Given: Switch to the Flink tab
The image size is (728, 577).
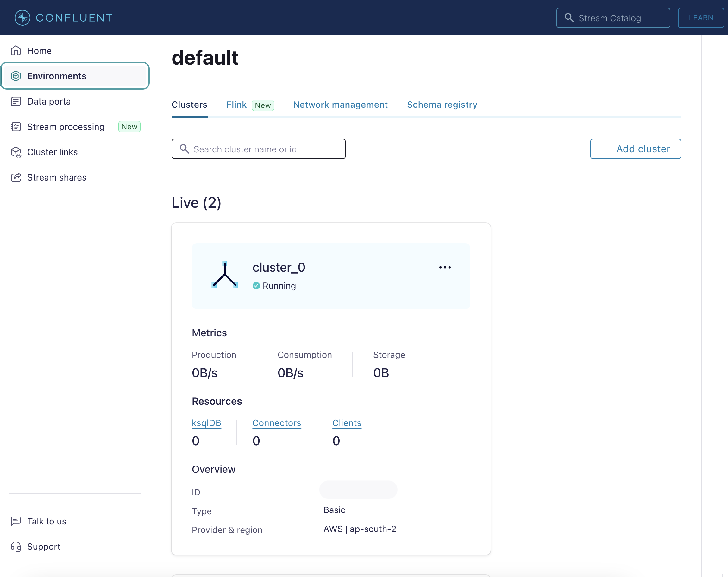Looking at the screenshot, I should point(236,105).
